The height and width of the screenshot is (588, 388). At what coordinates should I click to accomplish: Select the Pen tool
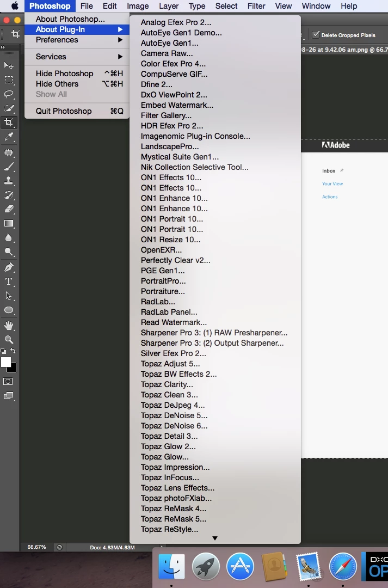pyautogui.click(x=9, y=267)
